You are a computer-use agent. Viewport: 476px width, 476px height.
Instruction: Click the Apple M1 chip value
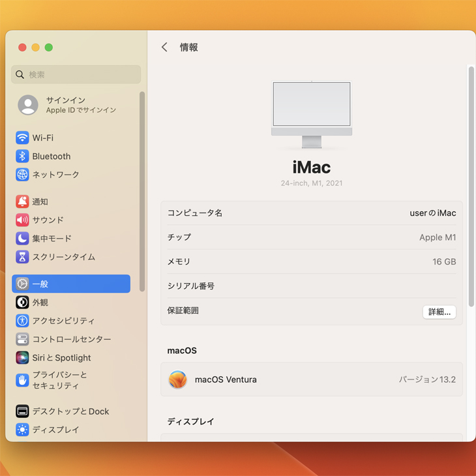(438, 237)
